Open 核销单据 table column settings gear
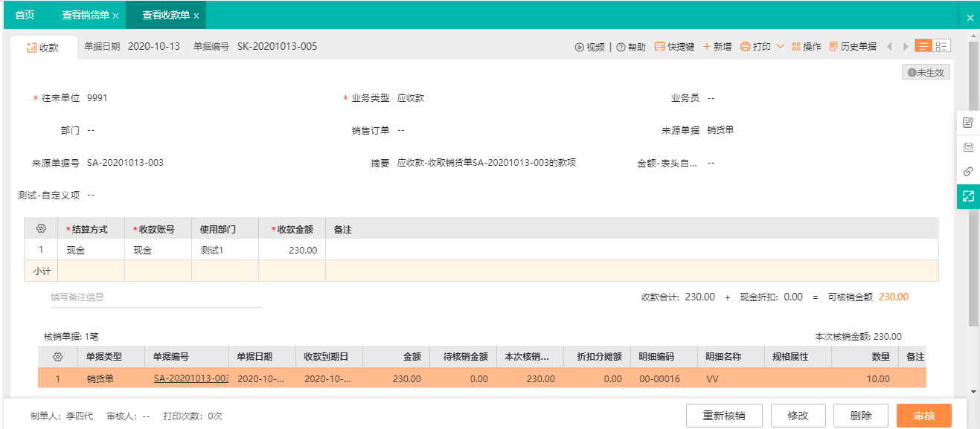The width and height of the screenshot is (980, 429). [57, 357]
